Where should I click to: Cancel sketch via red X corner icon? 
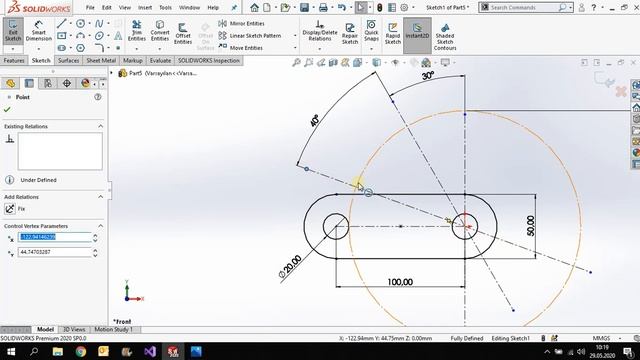(621, 91)
